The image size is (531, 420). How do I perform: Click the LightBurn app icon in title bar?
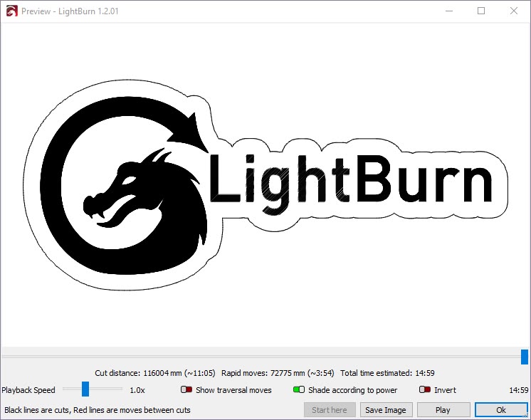pyautogui.click(x=11, y=11)
